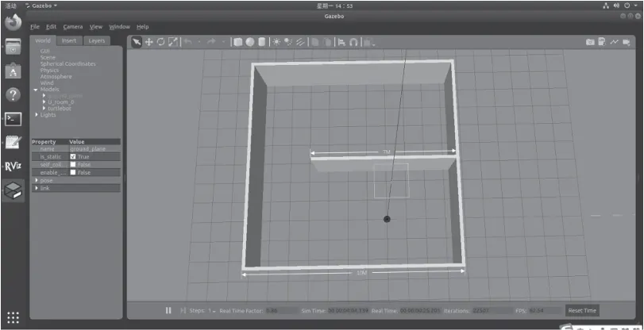The width and height of the screenshot is (644, 330).
Task: Open the View menu
Action: pyautogui.click(x=96, y=27)
